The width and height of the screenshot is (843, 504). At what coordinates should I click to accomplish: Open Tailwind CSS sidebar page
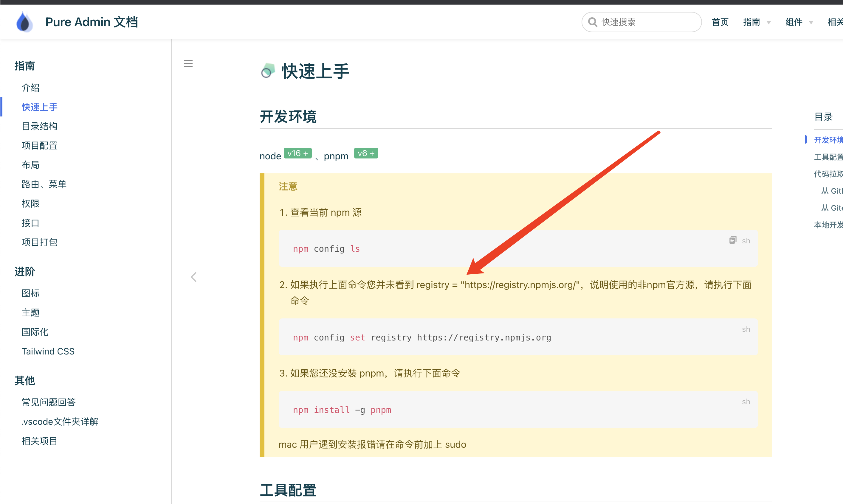click(x=48, y=351)
